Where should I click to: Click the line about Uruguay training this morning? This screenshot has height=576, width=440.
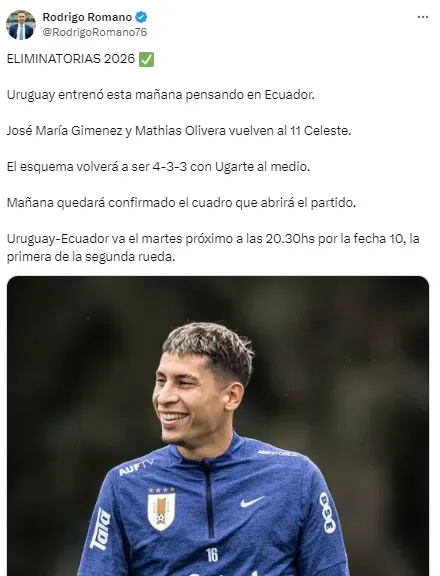coord(161,95)
